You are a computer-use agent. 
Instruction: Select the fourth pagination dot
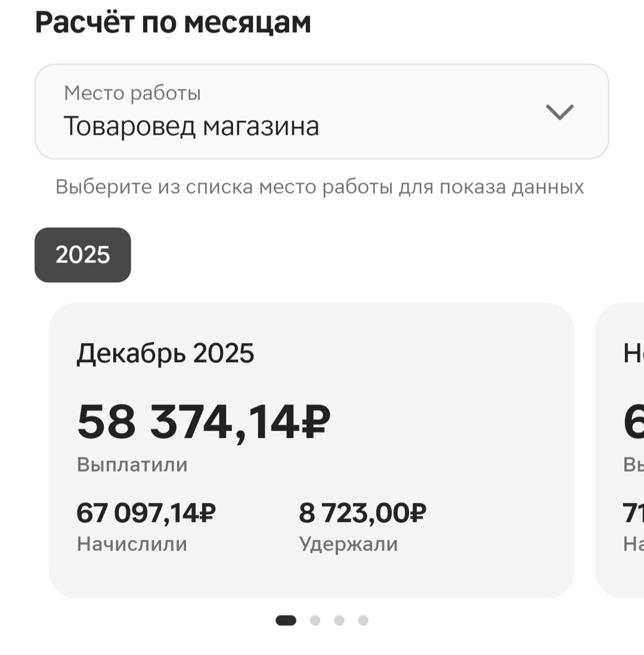click(361, 620)
